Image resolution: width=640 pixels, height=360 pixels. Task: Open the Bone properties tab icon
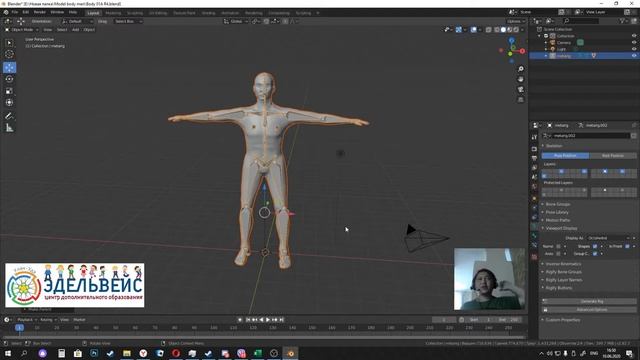[x=534, y=236]
